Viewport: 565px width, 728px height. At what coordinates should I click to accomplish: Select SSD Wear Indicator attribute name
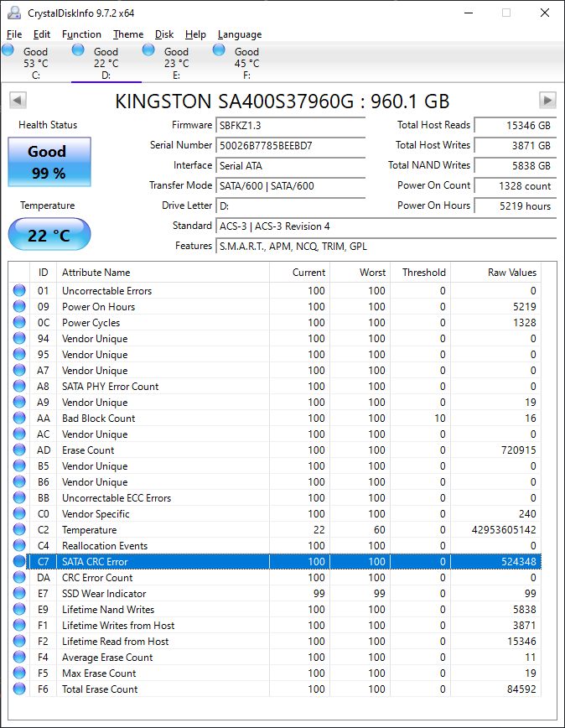104,593
